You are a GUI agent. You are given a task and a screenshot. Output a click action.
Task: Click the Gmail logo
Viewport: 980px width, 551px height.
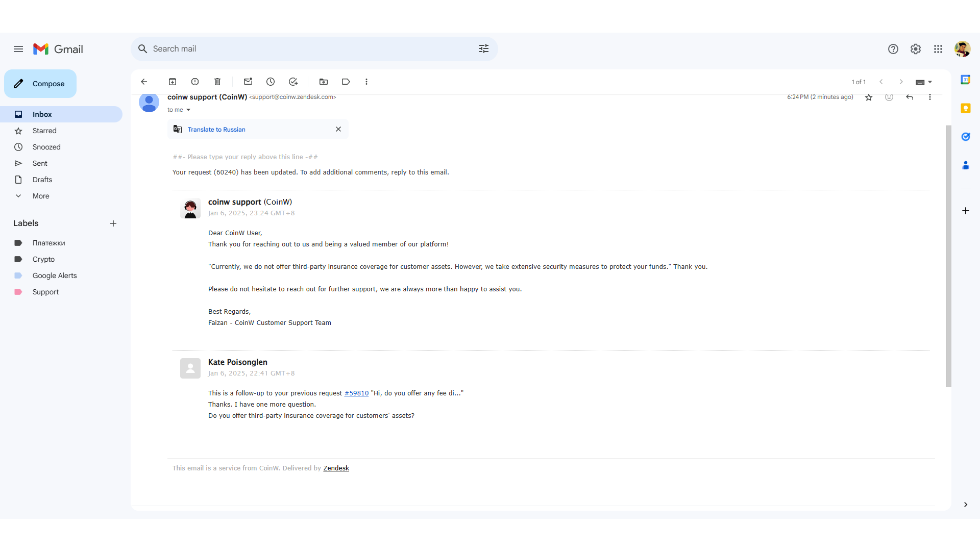(58, 49)
